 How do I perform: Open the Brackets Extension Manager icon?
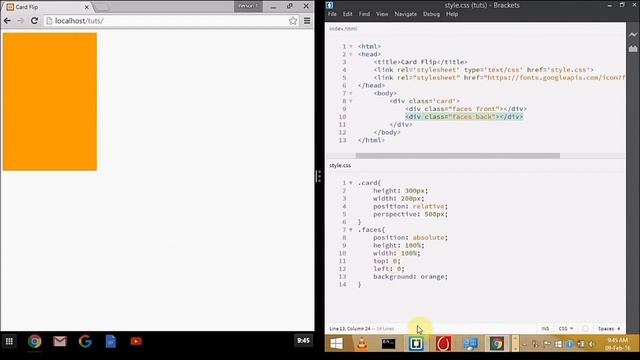(x=633, y=49)
